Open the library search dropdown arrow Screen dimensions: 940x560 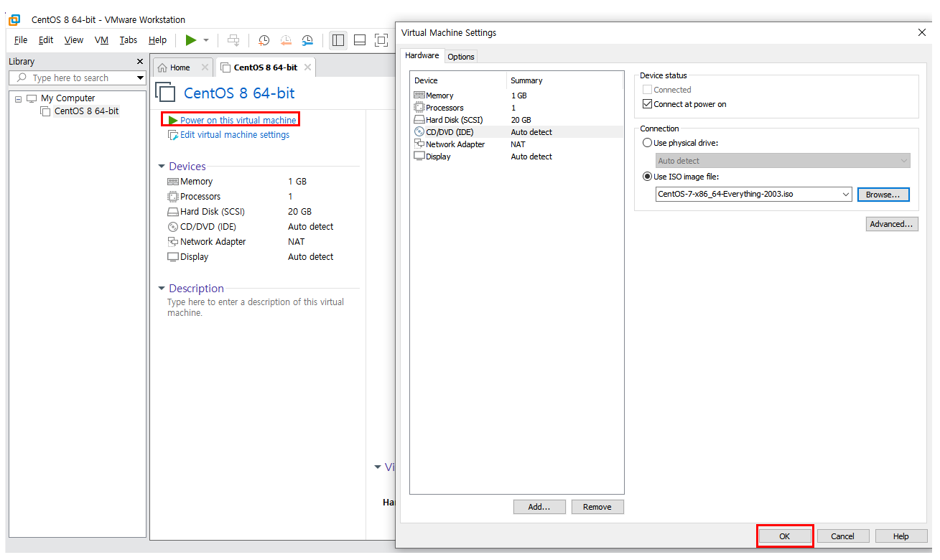click(x=140, y=78)
